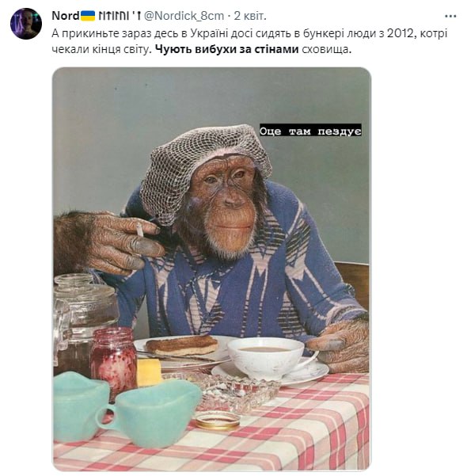Click the Оце там пездує caption overlay
This screenshot has width=467, height=476.
[310, 131]
